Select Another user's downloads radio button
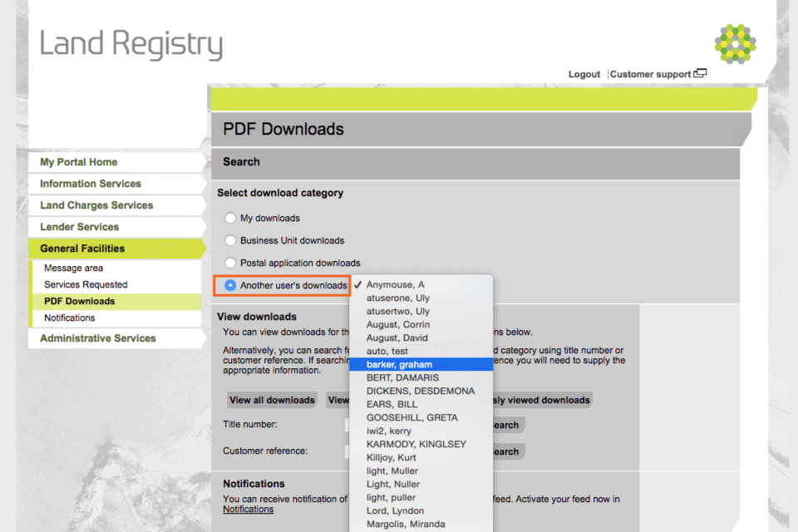Screen dimensions: 798x532 (230, 285)
